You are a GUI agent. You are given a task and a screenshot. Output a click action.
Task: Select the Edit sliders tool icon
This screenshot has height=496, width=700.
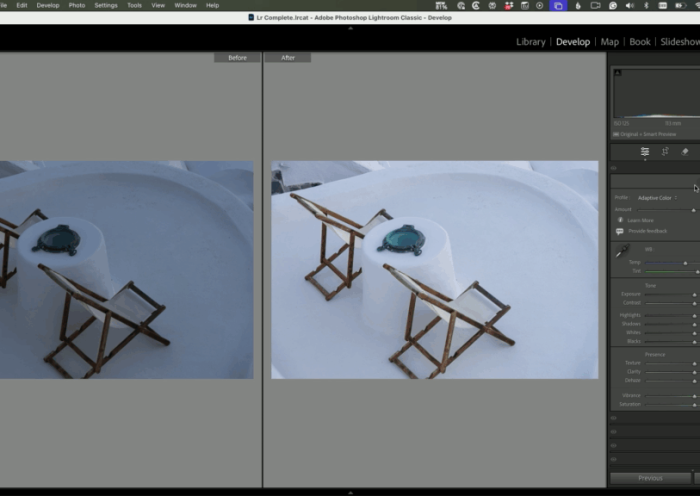point(645,152)
